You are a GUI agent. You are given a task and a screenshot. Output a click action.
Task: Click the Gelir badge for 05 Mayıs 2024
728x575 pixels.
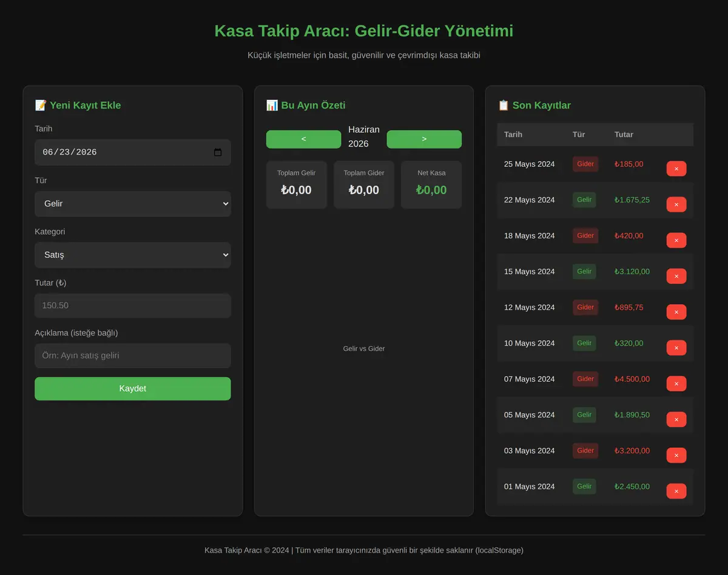tap(584, 414)
